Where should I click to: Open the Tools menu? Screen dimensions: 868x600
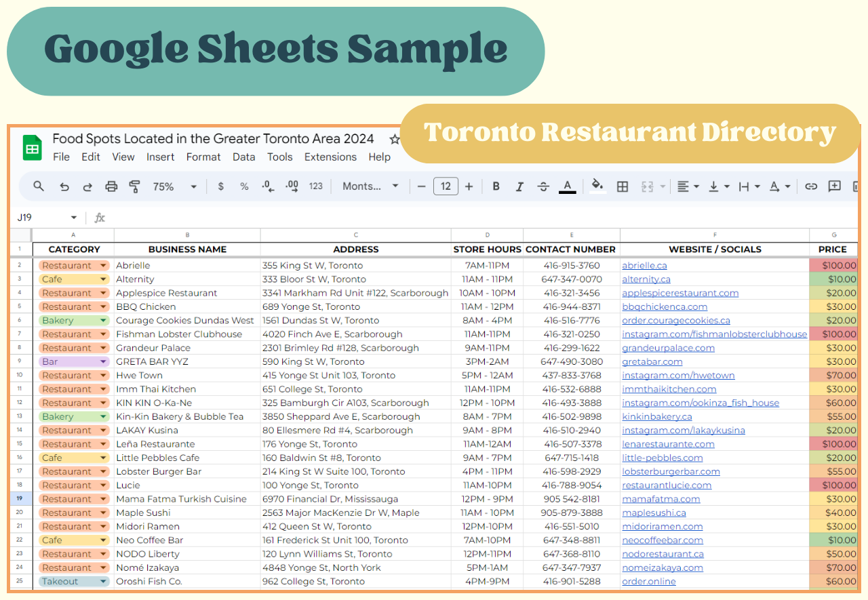point(280,157)
